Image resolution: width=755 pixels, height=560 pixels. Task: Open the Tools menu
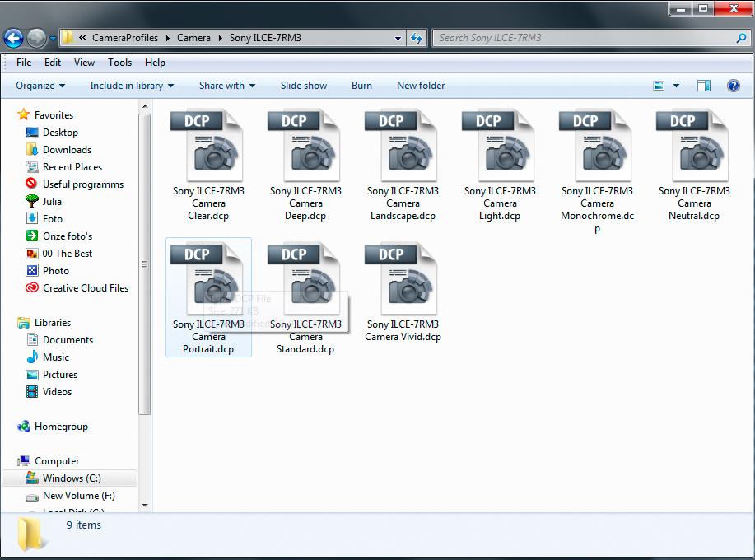[x=119, y=63]
